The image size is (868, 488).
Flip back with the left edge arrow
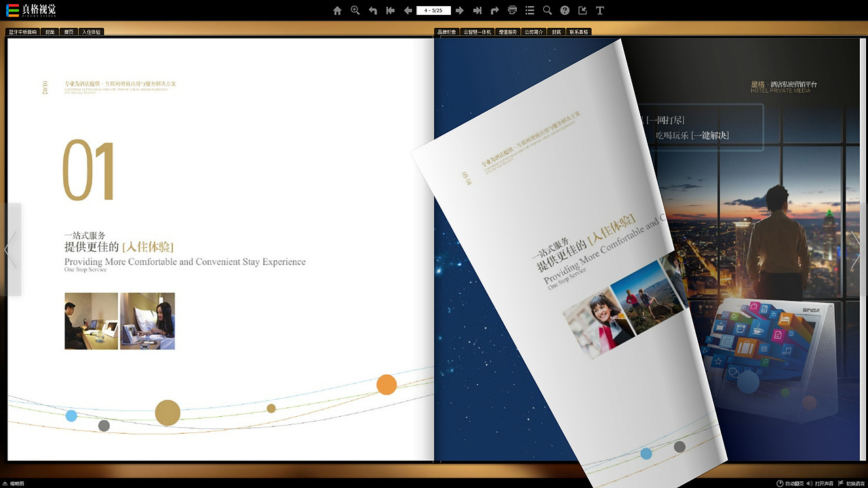[x=10, y=249]
